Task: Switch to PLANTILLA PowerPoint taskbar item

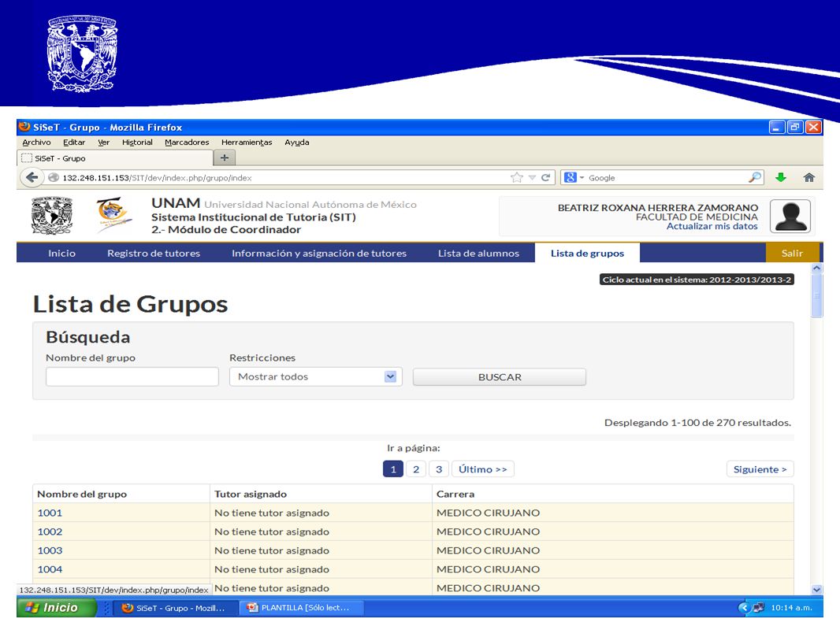Action: pyautogui.click(x=302, y=608)
